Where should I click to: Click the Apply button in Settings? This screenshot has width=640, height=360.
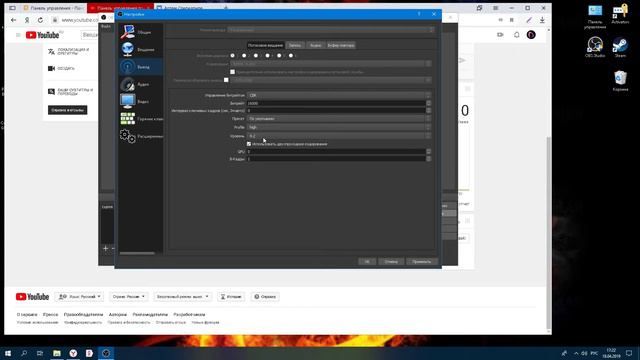(x=422, y=262)
